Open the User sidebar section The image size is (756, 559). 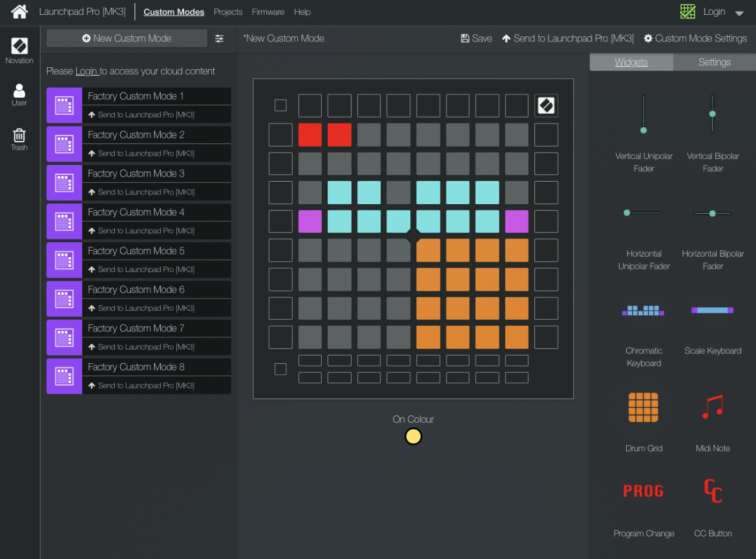pos(19,95)
